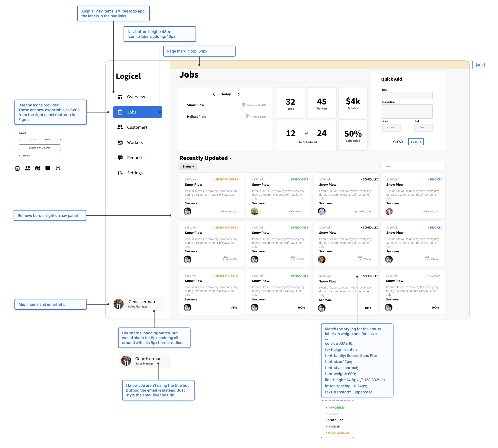Click the Export Icon Outlines button
Viewport: 498px width, 448px height.
pyautogui.click(x=40, y=148)
